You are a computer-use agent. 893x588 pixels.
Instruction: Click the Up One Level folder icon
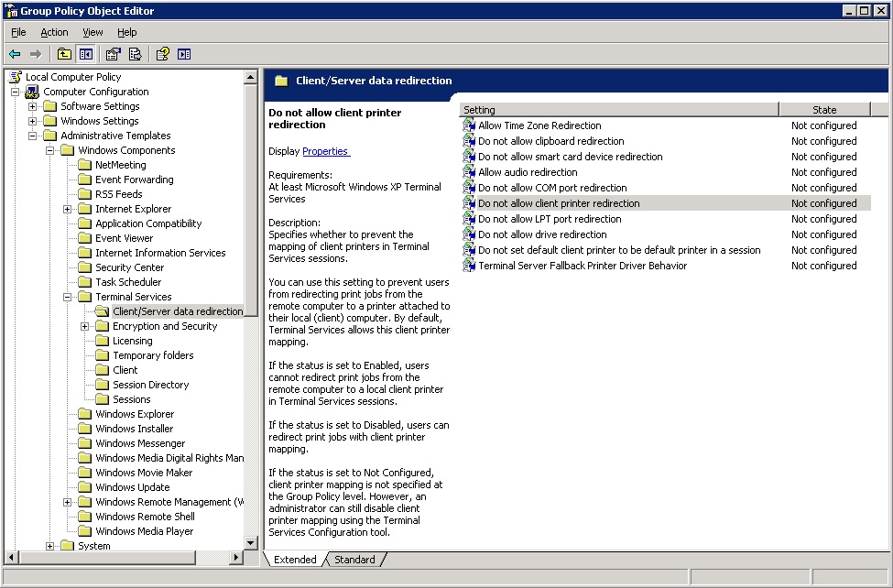point(64,54)
